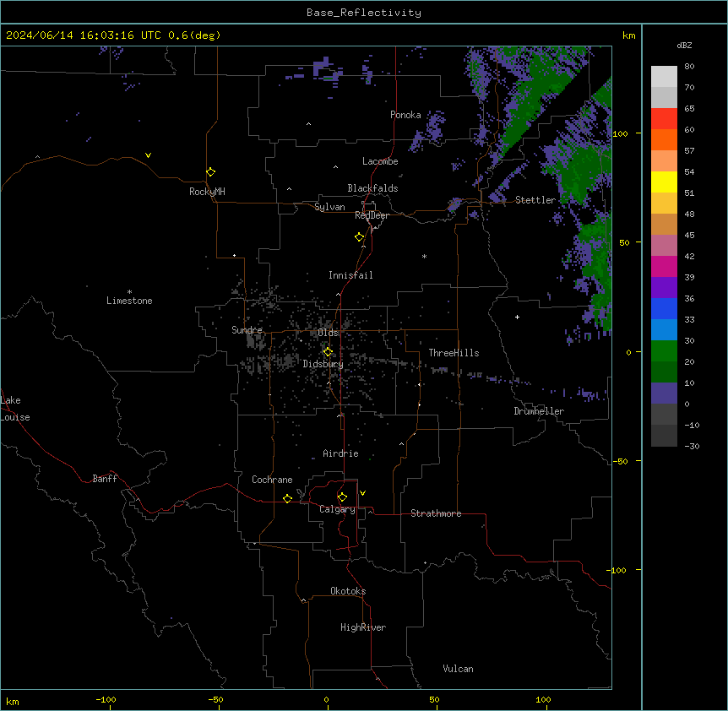Select the RedDeer city label
This screenshot has width=728, height=711.
coord(372,215)
